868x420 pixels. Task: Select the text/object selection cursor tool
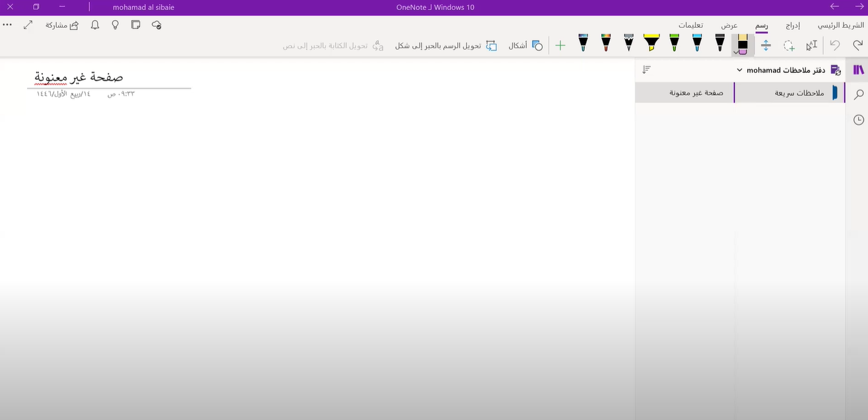click(x=812, y=46)
